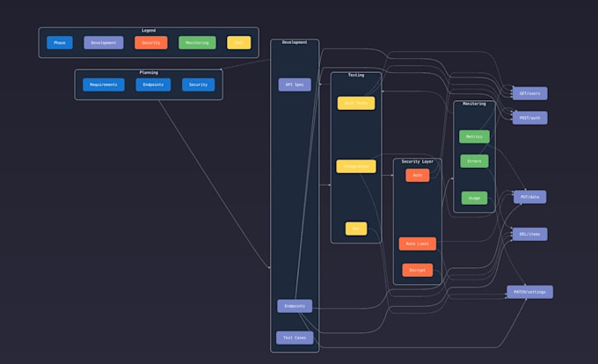
Task: Click the orange Security swatch in the Legend
Action: tap(151, 43)
